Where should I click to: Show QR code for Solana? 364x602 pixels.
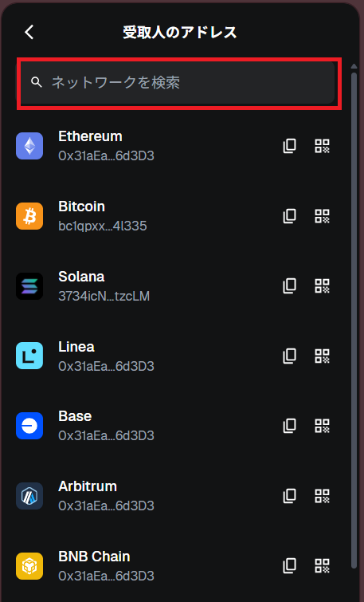(323, 286)
